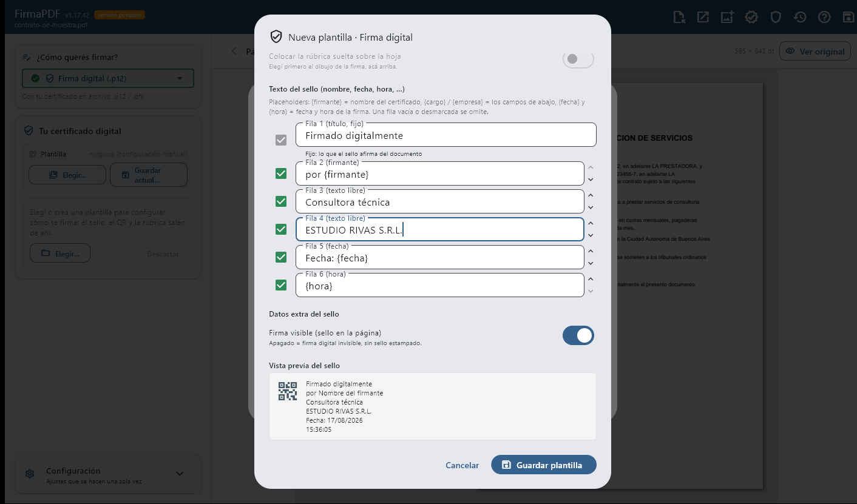
Task: Click the floppy disk save icon in the top toolbar
Action: (849, 17)
